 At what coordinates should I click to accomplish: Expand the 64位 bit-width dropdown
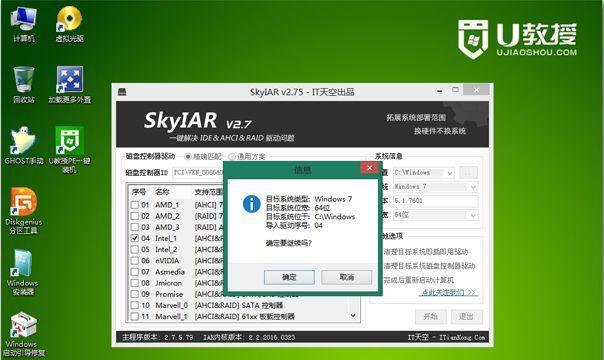473,215
